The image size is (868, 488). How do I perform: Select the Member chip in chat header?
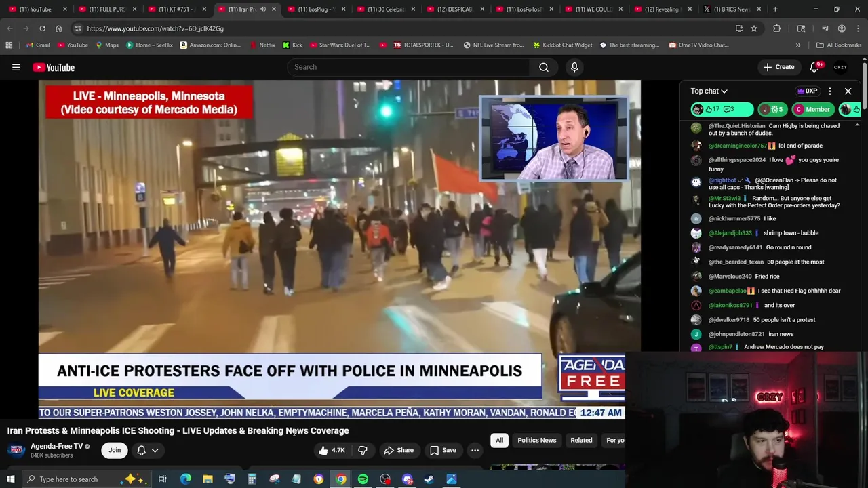(x=812, y=109)
